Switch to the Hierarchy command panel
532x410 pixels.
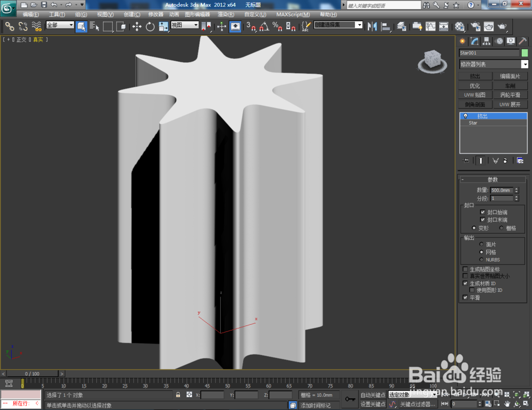(485, 41)
